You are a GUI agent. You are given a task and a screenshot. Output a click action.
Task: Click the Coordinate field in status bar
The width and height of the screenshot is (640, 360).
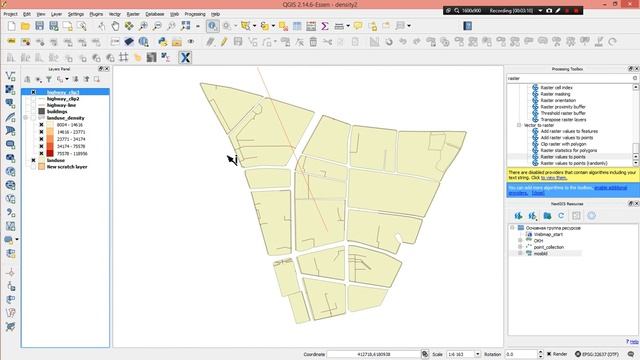(x=373, y=354)
